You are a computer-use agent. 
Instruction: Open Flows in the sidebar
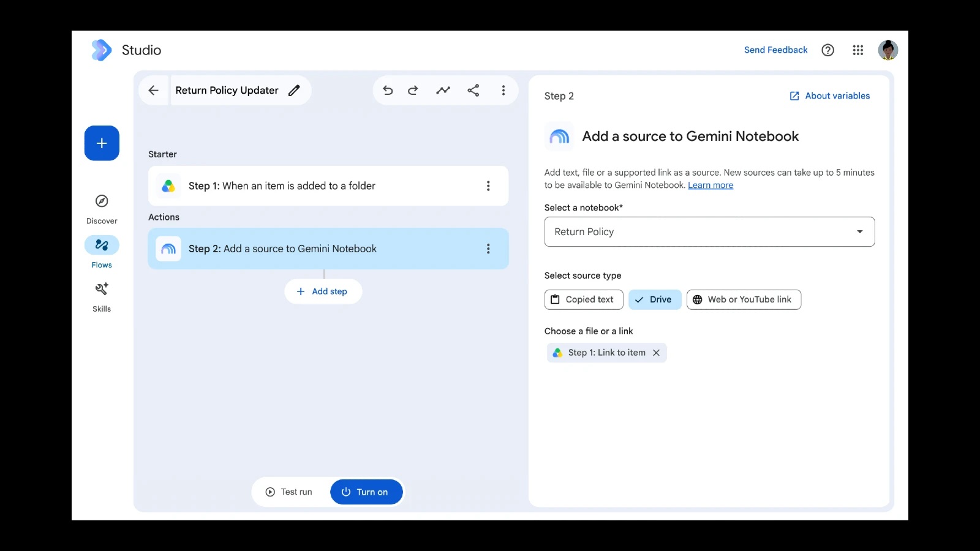[102, 252]
